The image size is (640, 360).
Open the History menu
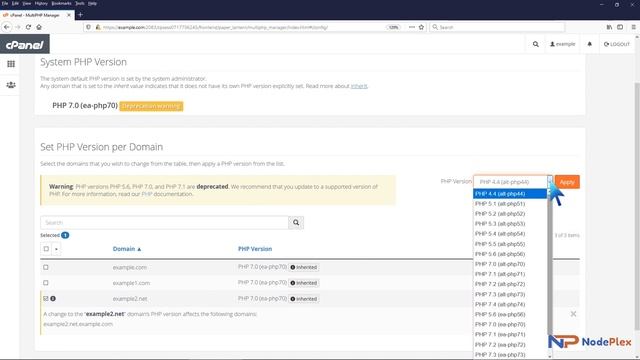point(41,3)
